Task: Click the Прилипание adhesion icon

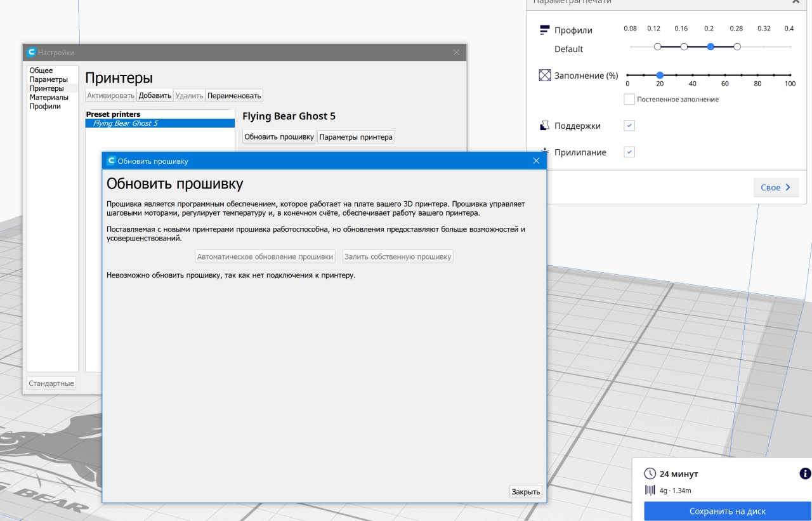Action: [544, 152]
